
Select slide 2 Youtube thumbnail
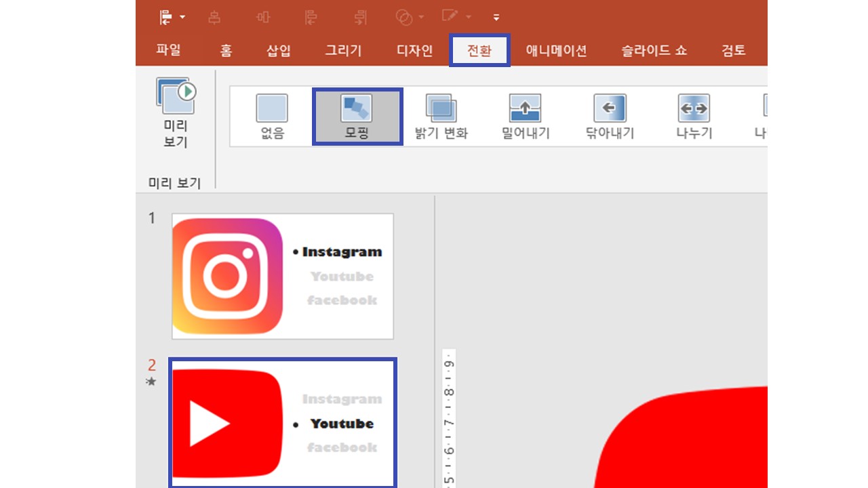click(283, 423)
